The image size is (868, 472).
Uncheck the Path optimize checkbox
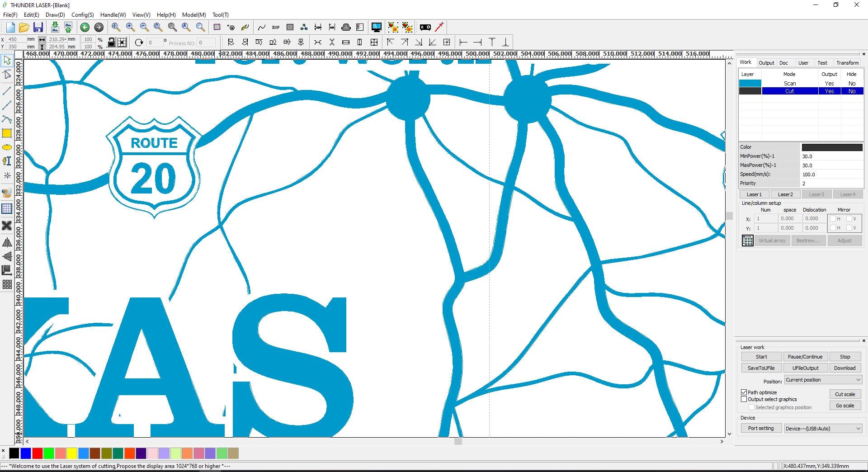744,392
